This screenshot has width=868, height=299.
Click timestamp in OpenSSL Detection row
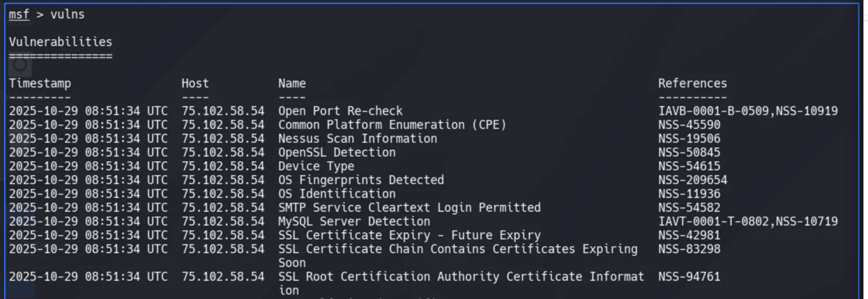click(88, 152)
